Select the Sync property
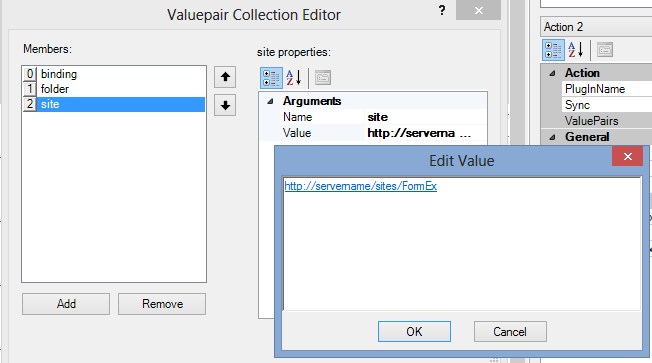The height and width of the screenshot is (363, 652). [577, 105]
